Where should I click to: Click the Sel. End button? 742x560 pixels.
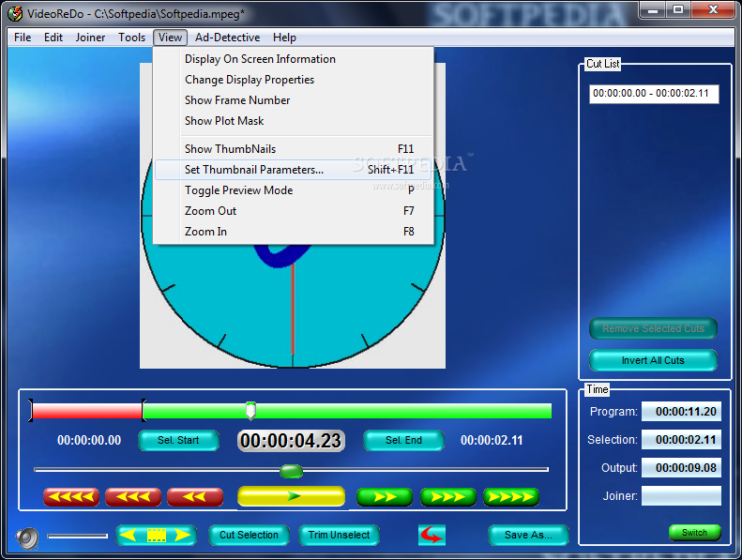point(403,440)
